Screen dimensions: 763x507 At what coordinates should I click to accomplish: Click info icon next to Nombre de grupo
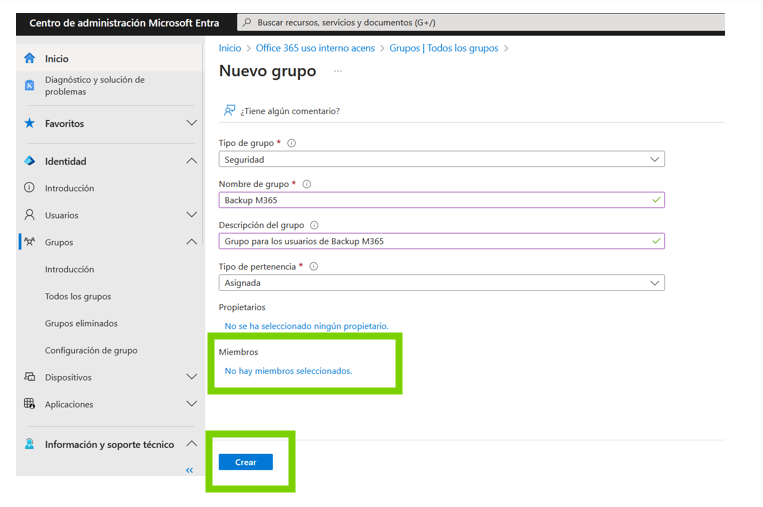307,184
